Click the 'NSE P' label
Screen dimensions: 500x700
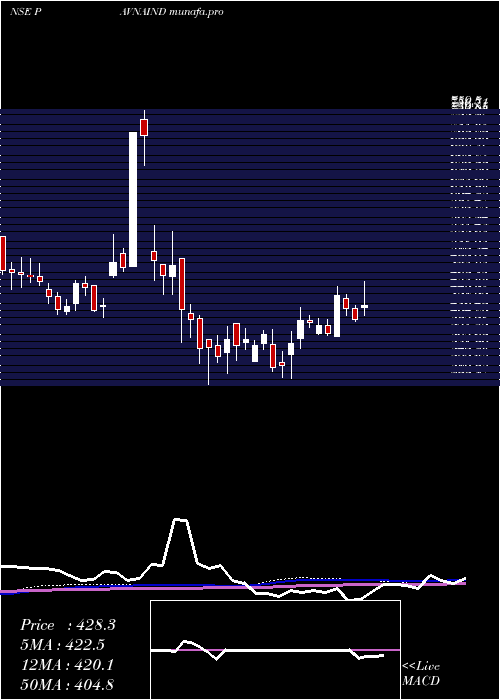tap(26, 12)
